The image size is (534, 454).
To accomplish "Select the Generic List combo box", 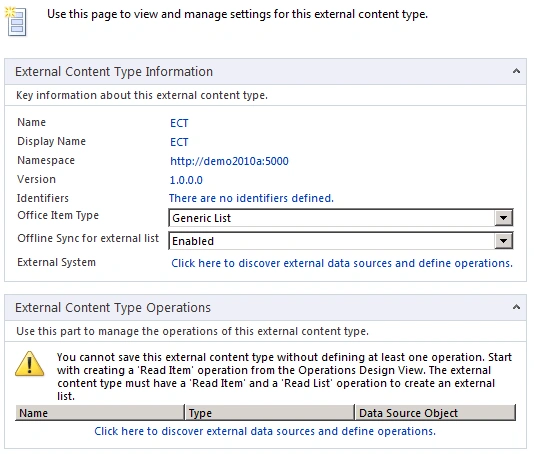I will tap(341, 218).
